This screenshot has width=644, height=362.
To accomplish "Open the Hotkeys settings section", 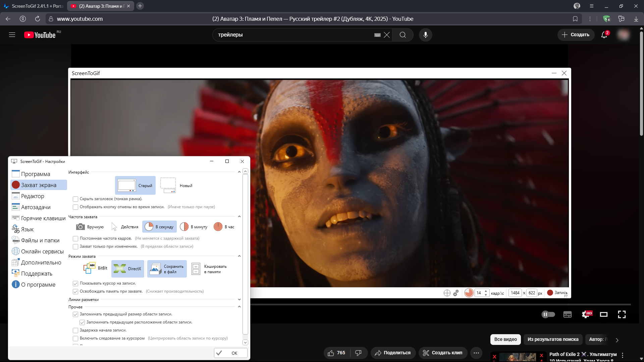I will click(43, 218).
